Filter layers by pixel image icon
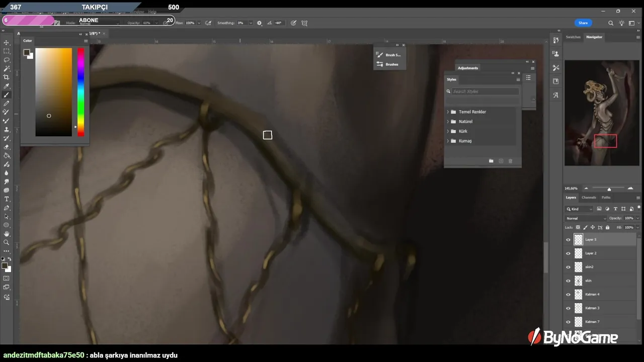 pyautogui.click(x=599, y=209)
